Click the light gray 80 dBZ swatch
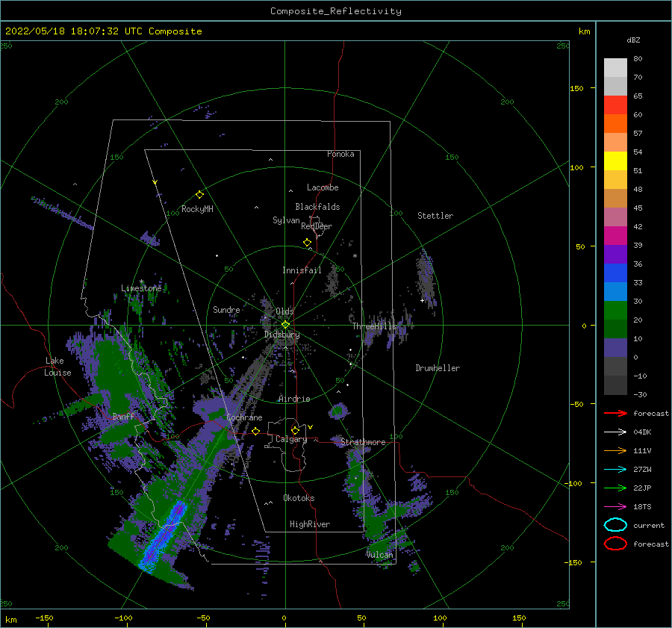This screenshot has width=672, height=628. [615, 68]
